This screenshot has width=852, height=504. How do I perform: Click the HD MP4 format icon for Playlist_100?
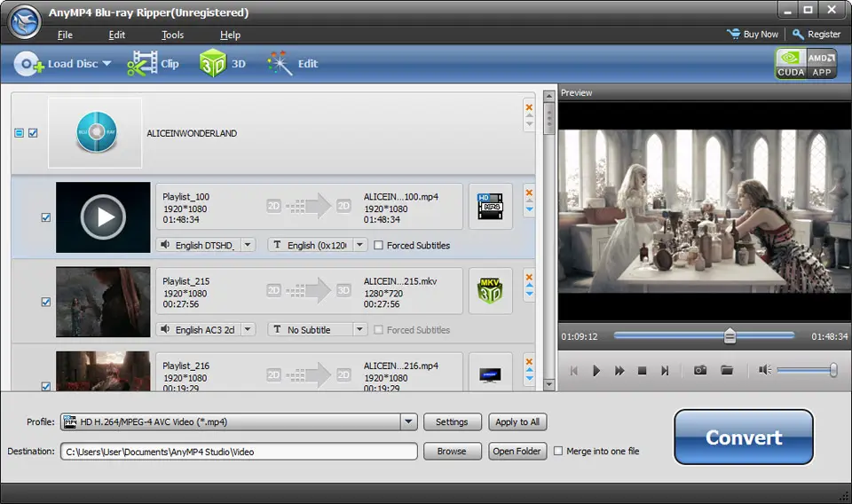pyautogui.click(x=490, y=207)
